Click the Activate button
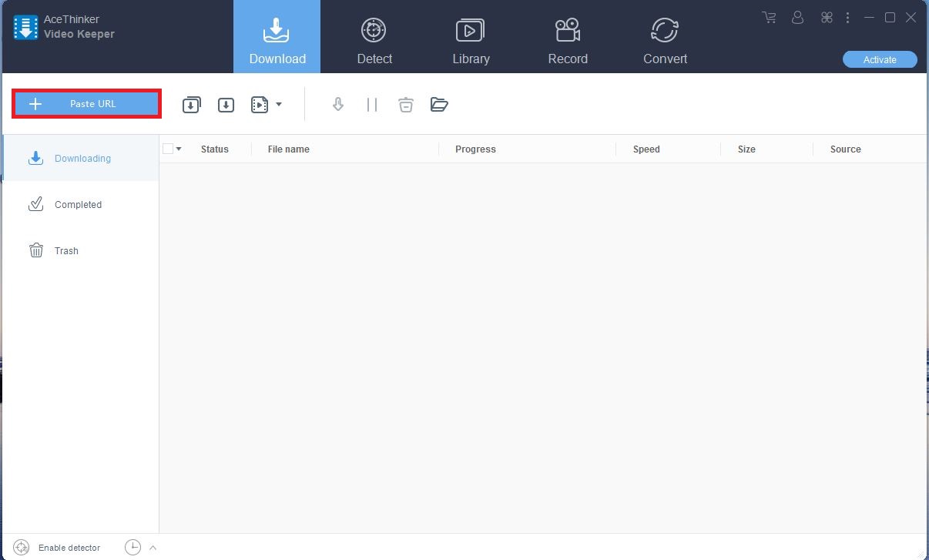This screenshot has height=560, width=929. click(x=880, y=59)
